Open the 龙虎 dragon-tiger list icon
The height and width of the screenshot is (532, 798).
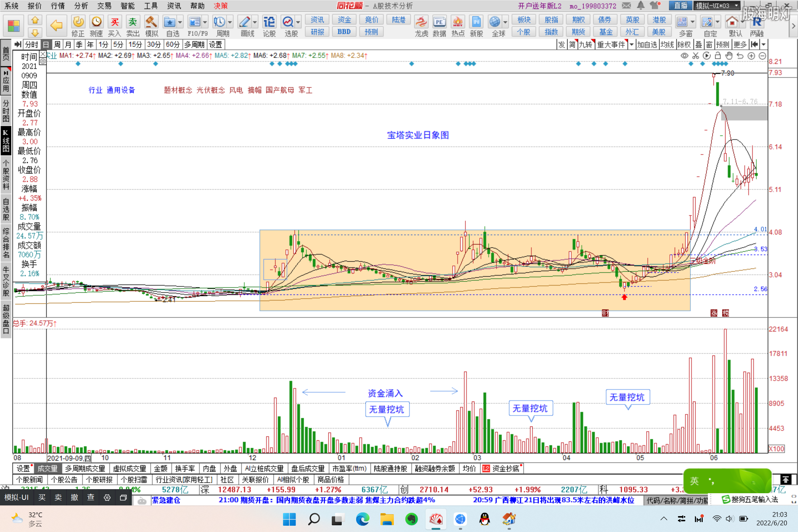point(421,26)
